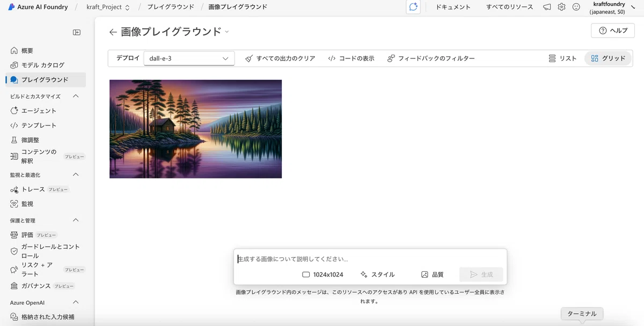The image size is (644, 326).
Task: Expand the 画像プレイグラウンド title chevron
Action: [x=226, y=32]
